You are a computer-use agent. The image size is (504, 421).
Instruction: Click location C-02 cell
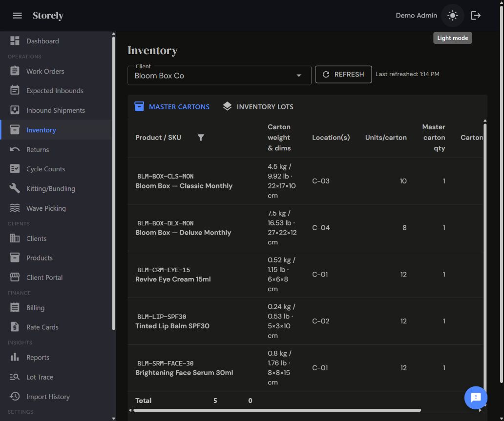(x=321, y=321)
